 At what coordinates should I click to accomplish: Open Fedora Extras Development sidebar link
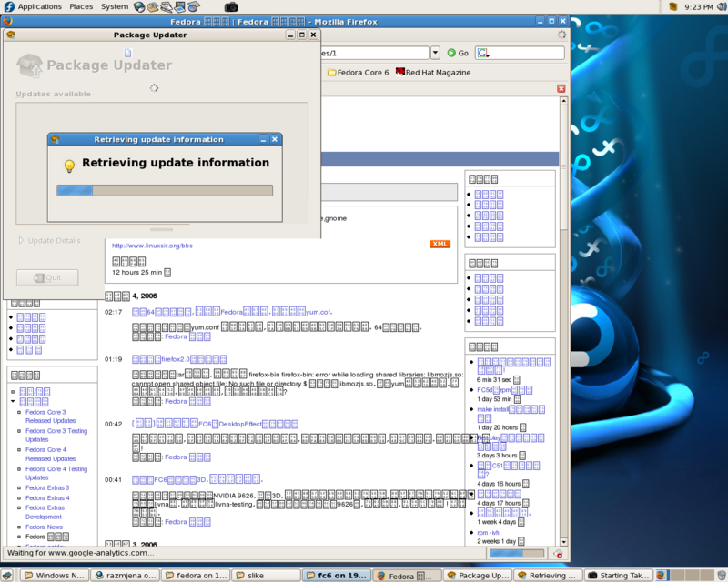click(45, 512)
